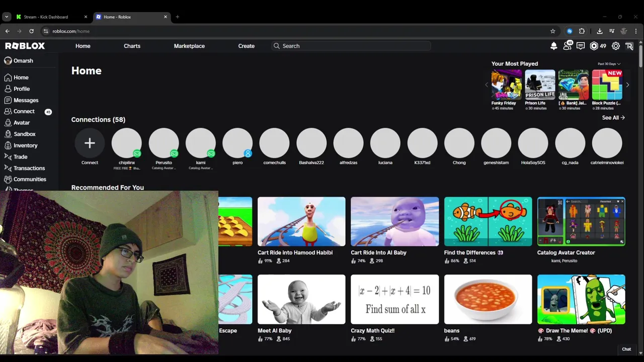Open the Shazam browser extension
Viewport: 644px width, 362px height.
(x=570, y=31)
